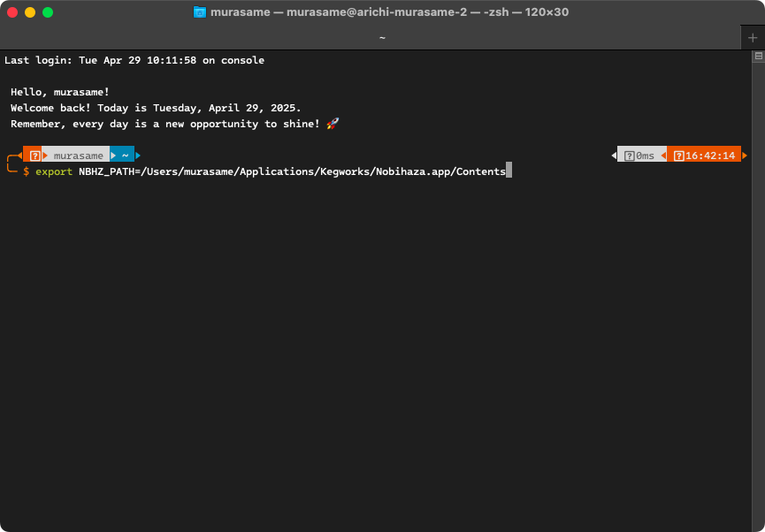Click the green zoom window button
The image size is (765, 532).
click(48, 12)
